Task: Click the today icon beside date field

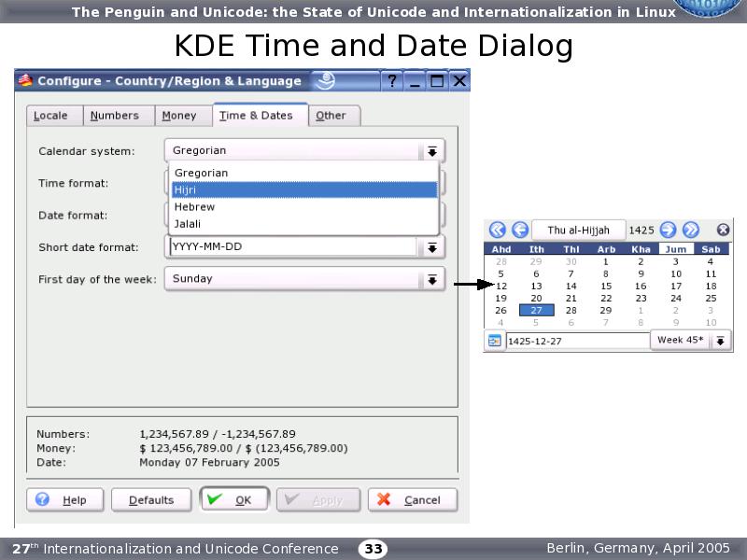Action: (x=494, y=341)
